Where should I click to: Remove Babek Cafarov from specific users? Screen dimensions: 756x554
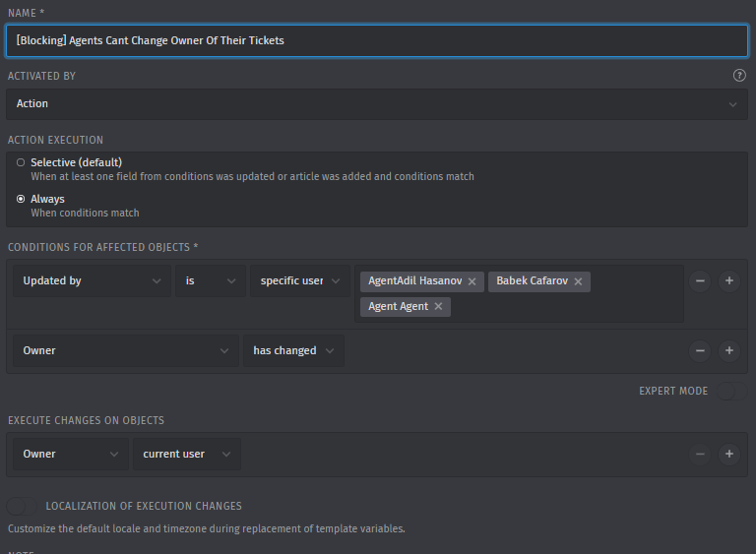(578, 281)
